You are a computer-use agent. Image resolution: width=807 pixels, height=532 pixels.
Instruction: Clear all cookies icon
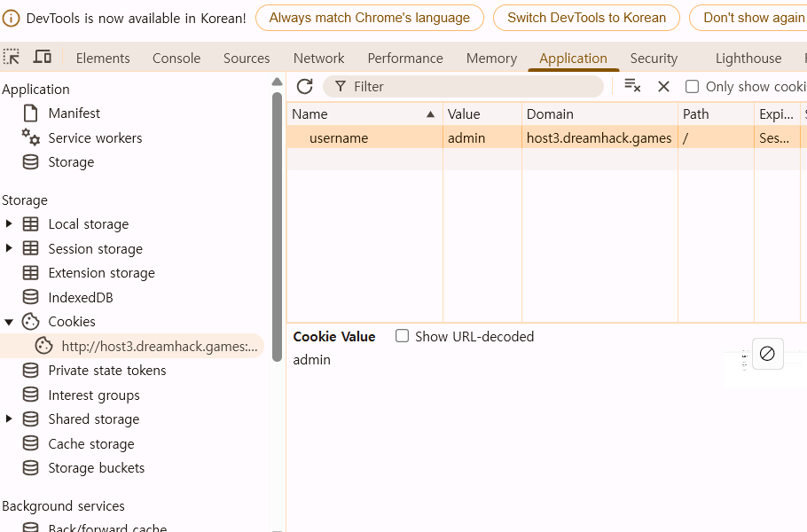point(632,85)
